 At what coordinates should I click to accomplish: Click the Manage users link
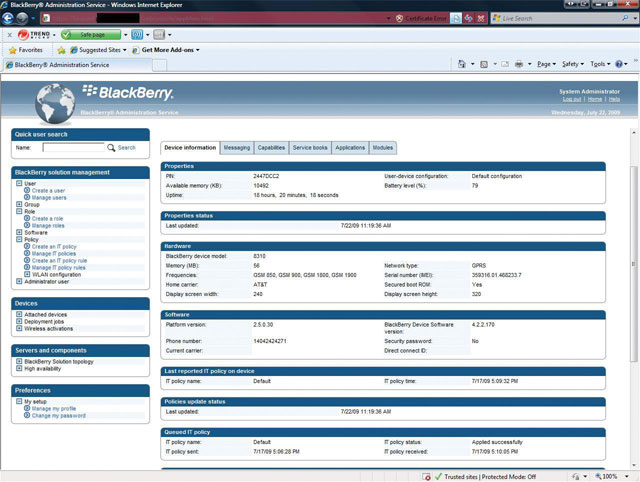click(49, 198)
